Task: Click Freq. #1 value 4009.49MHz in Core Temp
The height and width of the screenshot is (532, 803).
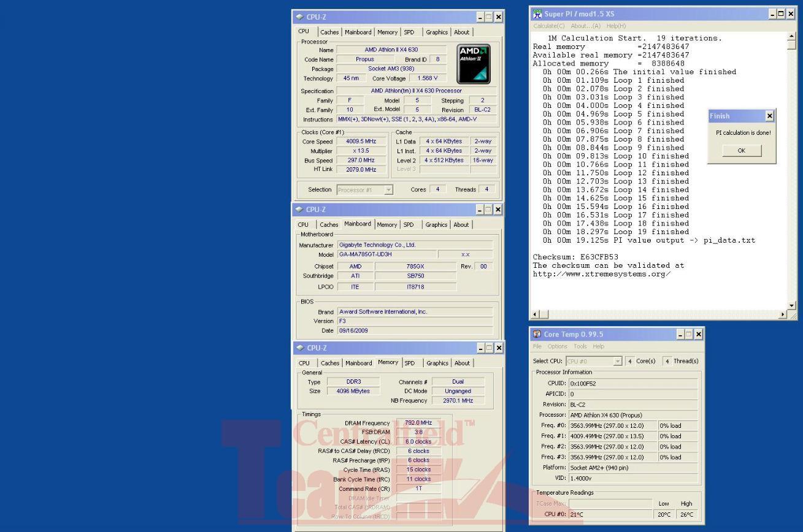Action: [x=612, y=436]
